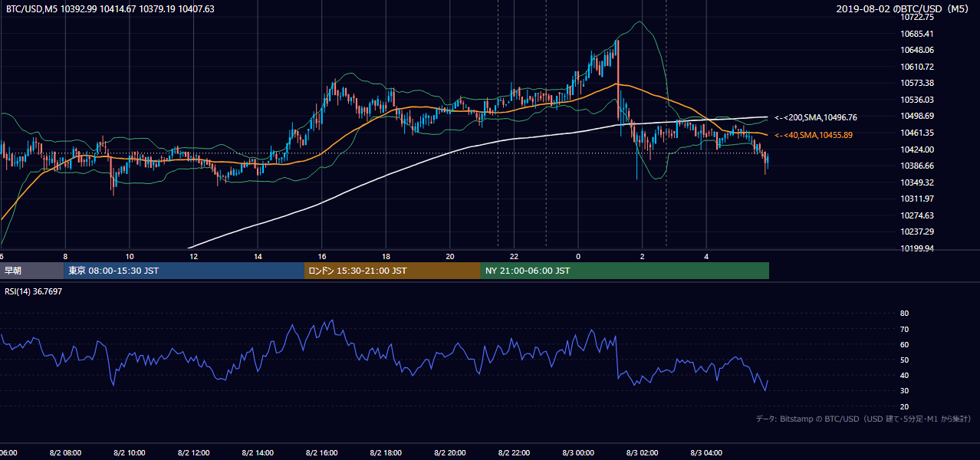Click the 8/3 00:00 bottom time label
The width and height of the screenshot is (980, 460).
tap(579, 453)
